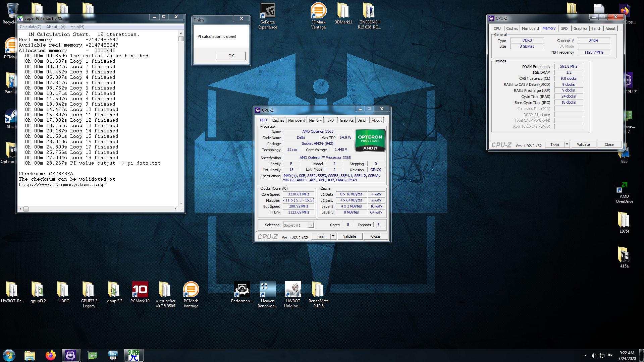This screenshot has height=362, width=644.
Task: Open the 1075t folder icon
Action: [x=624, y=223]
